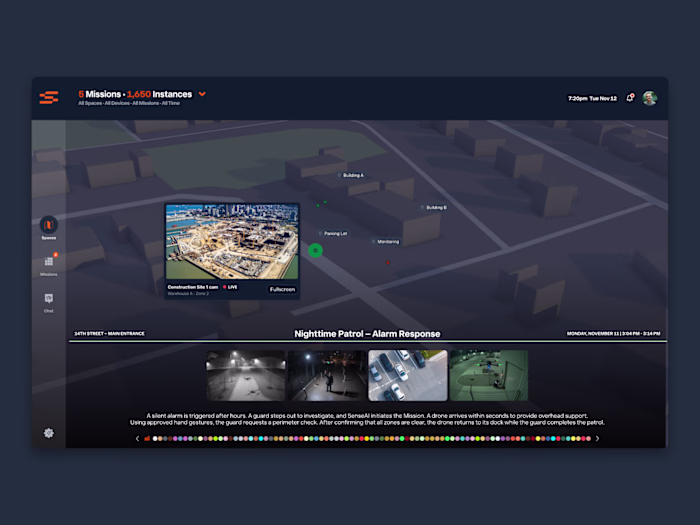This screenshot has width=700, height=525.
Task: Open the grayscale night street thumbnail
Action: click(x=246, y=375)
